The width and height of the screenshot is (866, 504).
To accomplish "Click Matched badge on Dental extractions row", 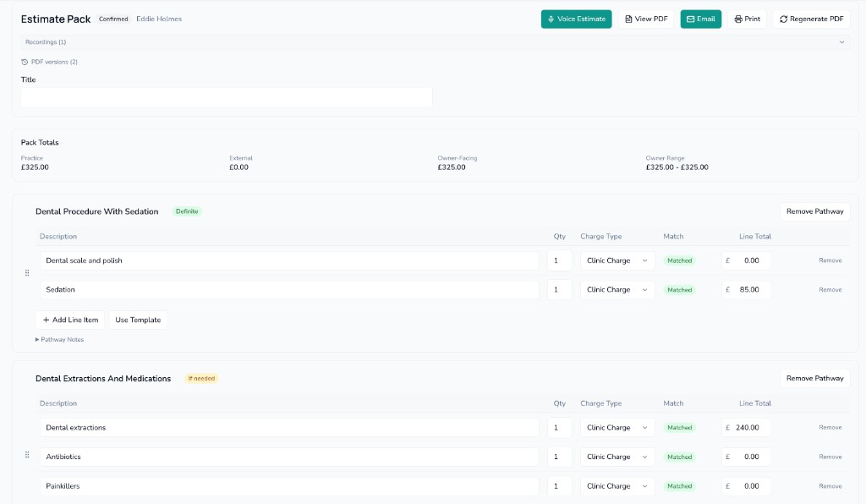I will click(679, 428).
